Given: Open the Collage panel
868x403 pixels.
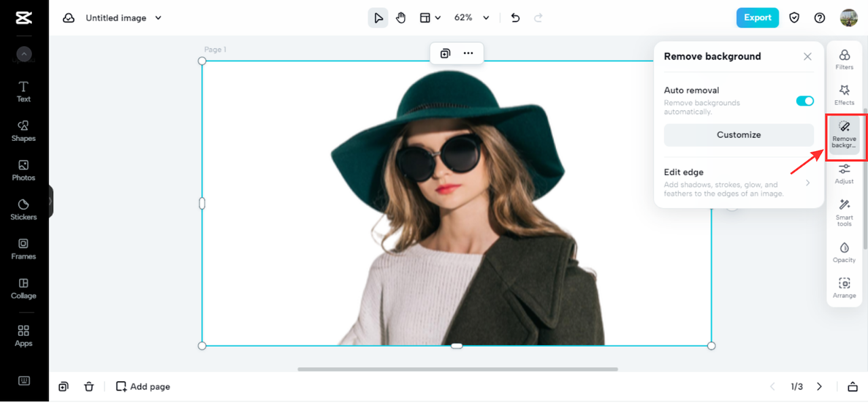Looking at the screenshot, I should [x=24, y=288].
